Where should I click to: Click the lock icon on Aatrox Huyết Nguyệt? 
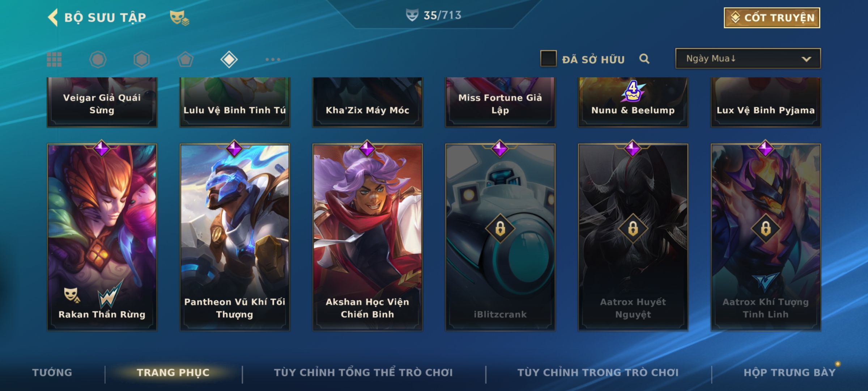pyautogui.click(x=633, y=228)
